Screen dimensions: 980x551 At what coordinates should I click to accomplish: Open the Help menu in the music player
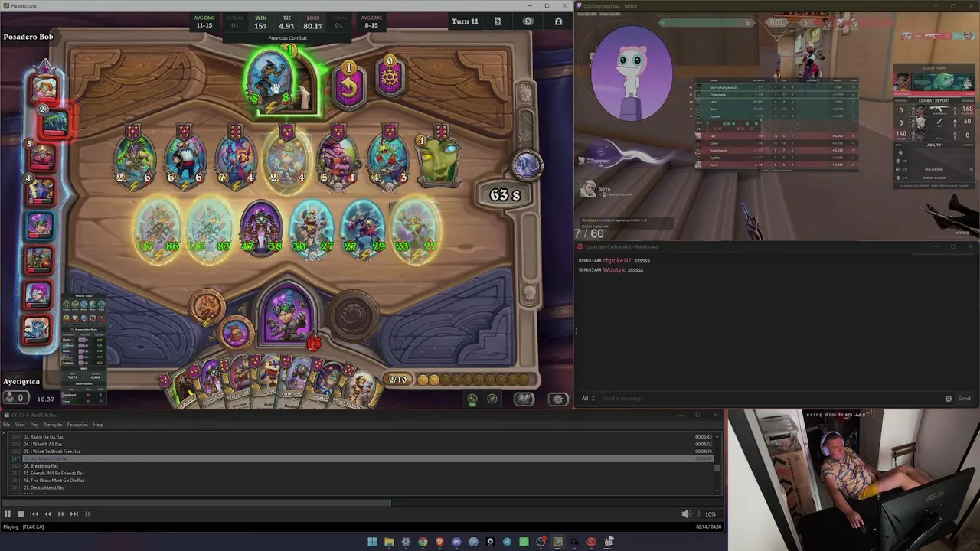pyautogui.click(x=98, y=425)
